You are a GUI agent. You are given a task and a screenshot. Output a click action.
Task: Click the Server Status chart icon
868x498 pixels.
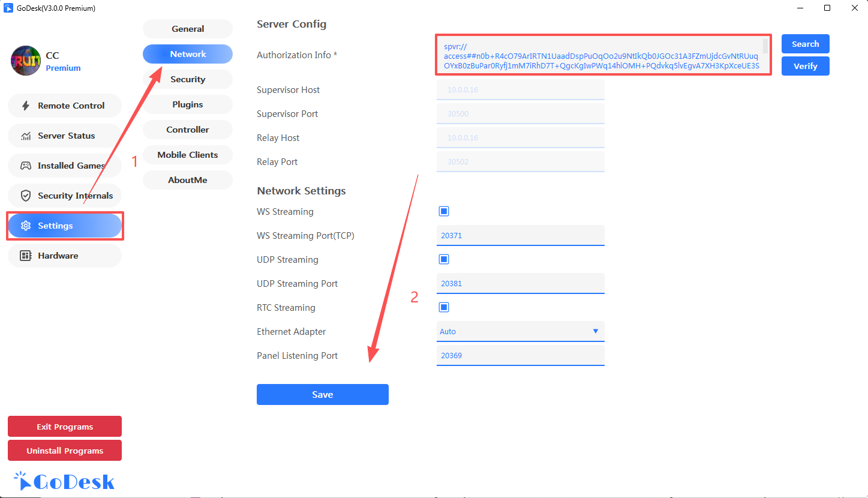(26, 136)
